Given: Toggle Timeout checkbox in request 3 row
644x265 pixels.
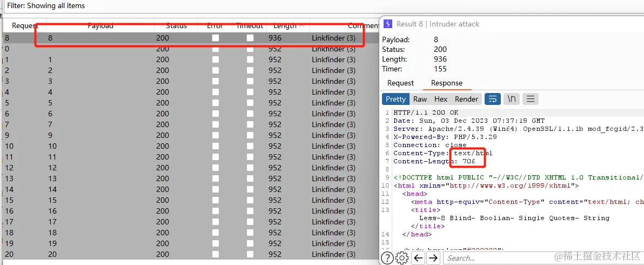Looking at the screenshot, I should tap(250, 81).
